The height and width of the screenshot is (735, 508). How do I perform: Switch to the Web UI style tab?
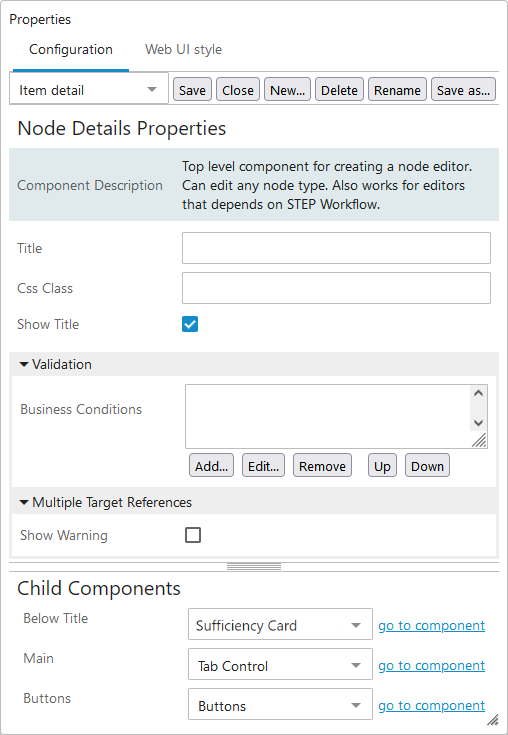click(x=183, y=50)
